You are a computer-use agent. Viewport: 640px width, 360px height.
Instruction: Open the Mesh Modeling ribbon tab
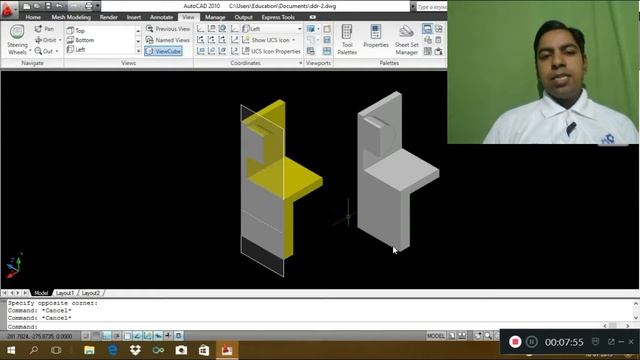click(71, 17)
